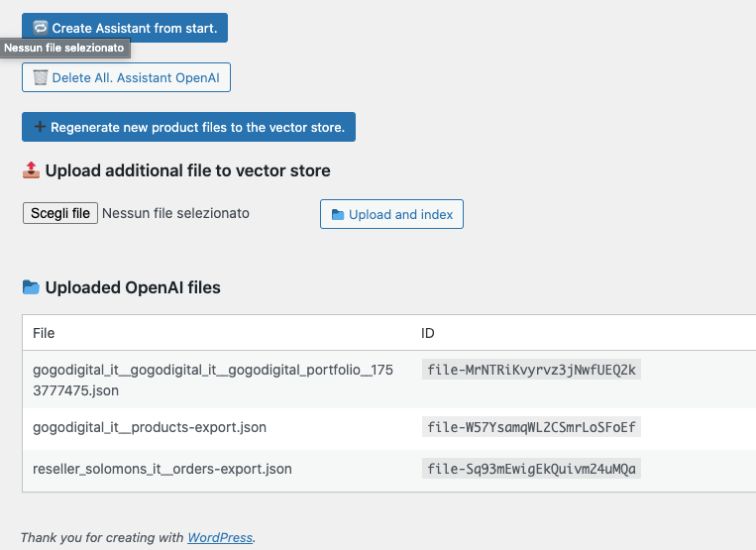The image size is (756, 550).
Task: Select file ID file-W57YsamqWLZCSmrLoSFoEf
Action: click(x=531, y=427)
